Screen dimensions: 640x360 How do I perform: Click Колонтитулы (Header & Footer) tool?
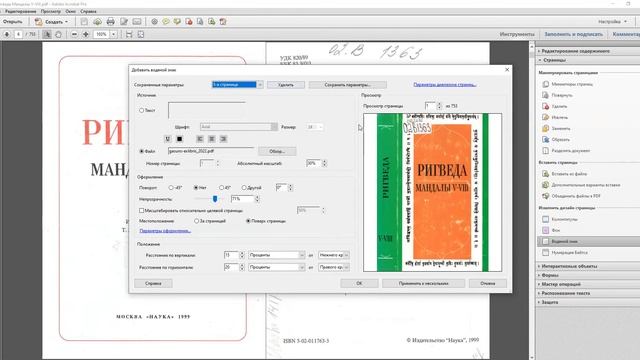(560, 219)
